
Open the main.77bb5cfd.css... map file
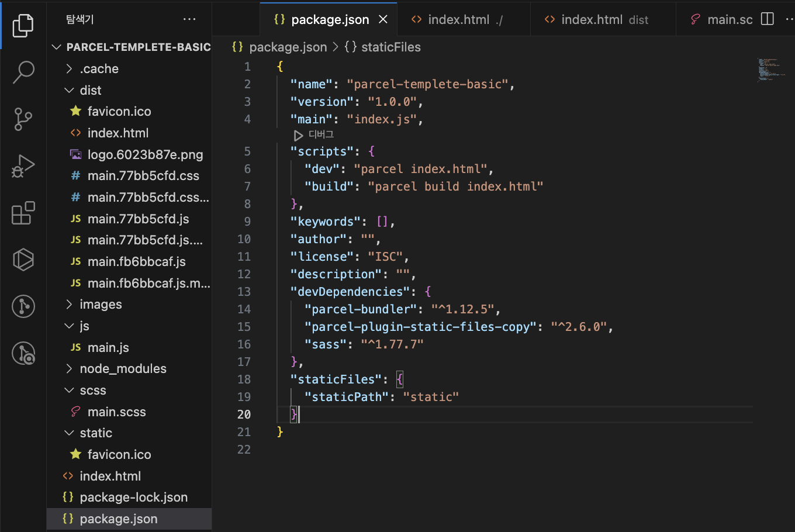(x=130, y=197)
